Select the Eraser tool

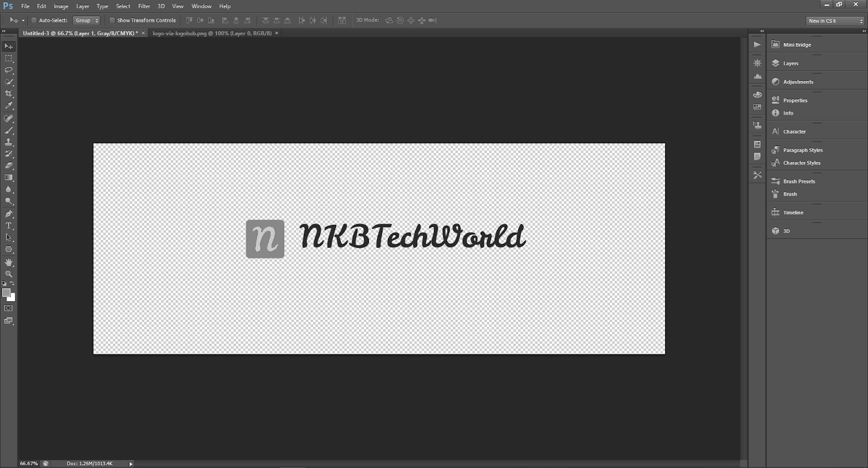click(9, 166)
